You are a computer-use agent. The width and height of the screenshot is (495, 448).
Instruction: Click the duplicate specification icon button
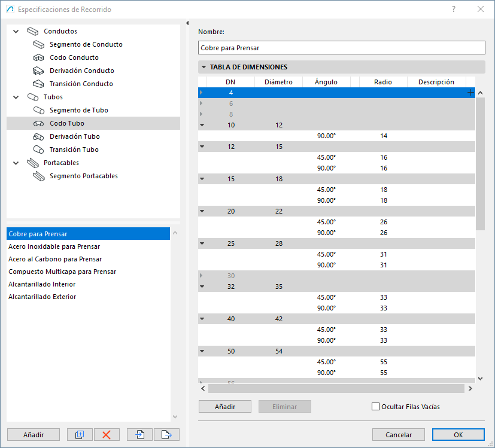coord(80,435)
